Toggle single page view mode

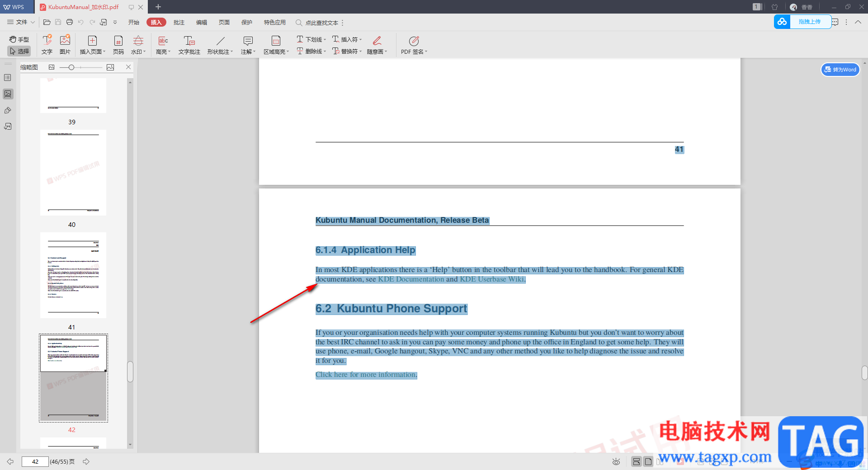tap(648, 461)
